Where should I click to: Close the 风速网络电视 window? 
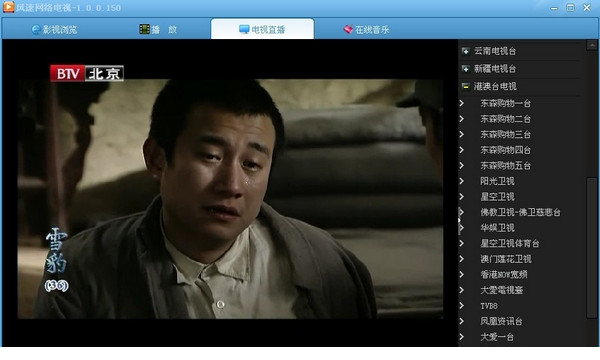click(x=587, y=8)
